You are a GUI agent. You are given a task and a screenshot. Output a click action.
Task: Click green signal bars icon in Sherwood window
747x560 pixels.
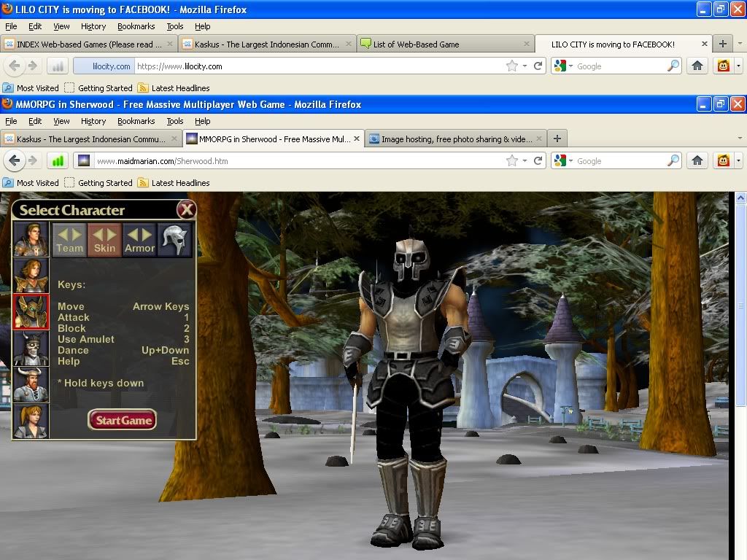click(x=58, y=161)
